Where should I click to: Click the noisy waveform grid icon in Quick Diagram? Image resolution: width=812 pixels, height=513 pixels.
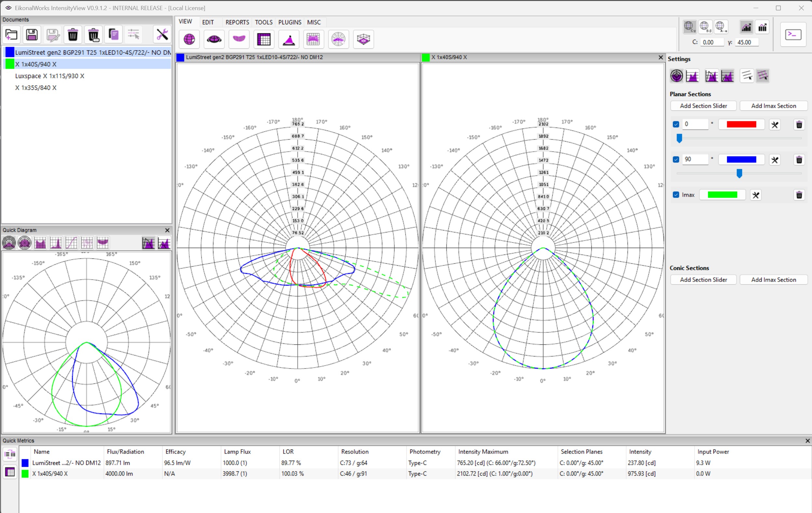click(87, 243)
